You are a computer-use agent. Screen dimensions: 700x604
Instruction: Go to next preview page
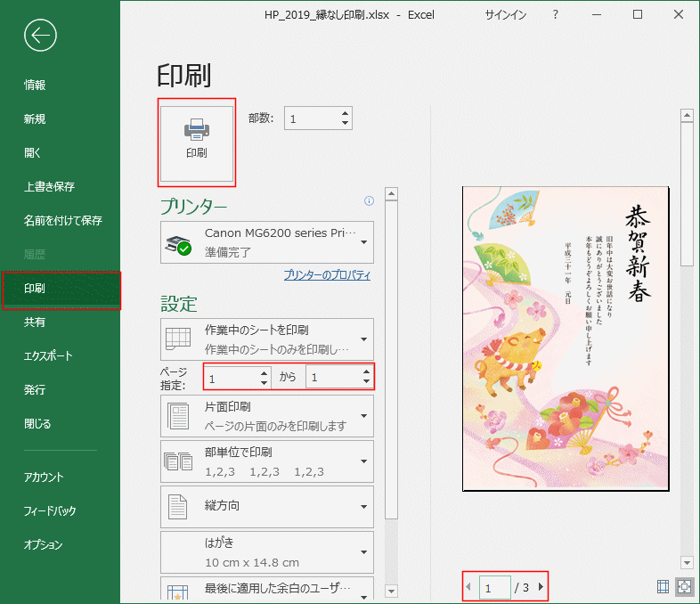[541, 586]
